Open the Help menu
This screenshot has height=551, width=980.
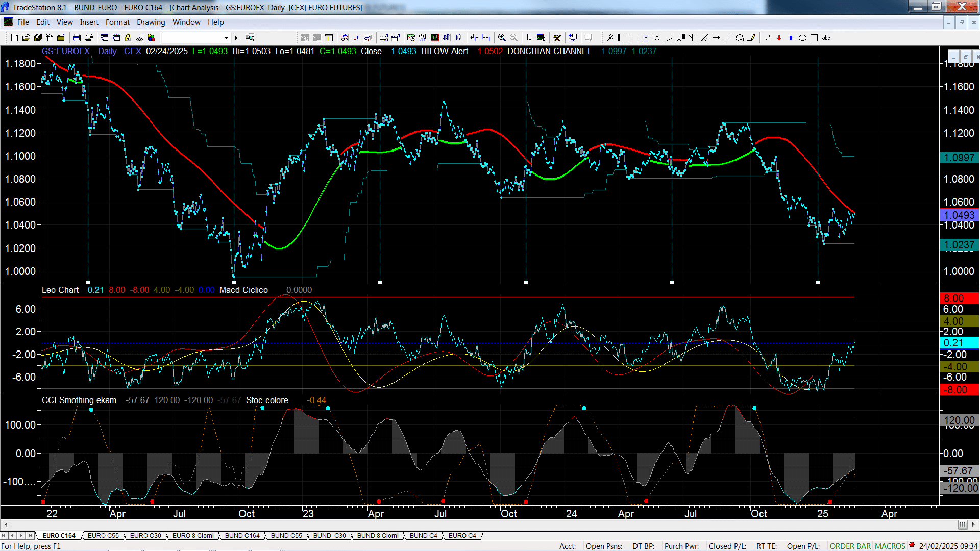pos(216,22)
